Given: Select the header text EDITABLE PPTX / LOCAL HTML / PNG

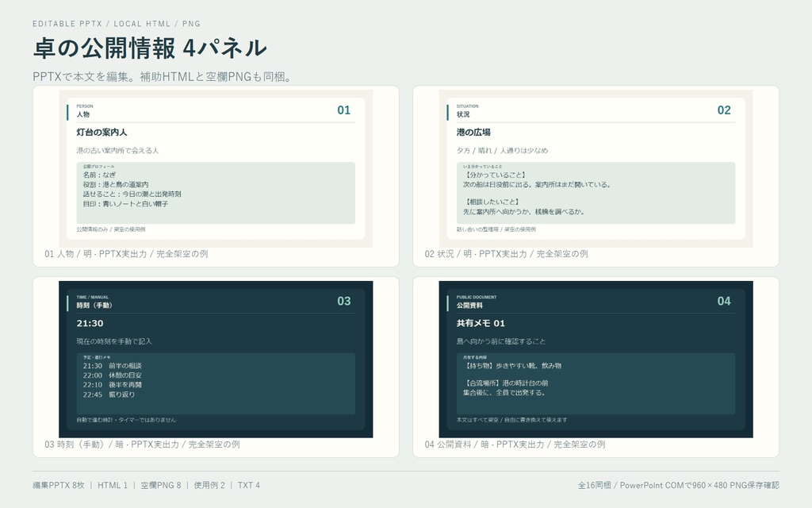Looking at the screenshot, I should pos(117,24).
